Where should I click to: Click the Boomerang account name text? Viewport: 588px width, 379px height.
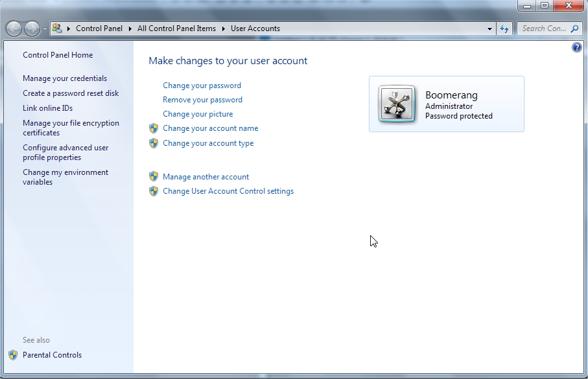click(x=451, y=95)
